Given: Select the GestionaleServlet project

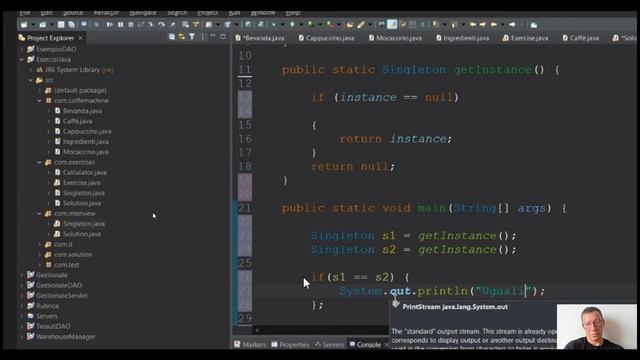Looking at the screenshot, I should tap(57, 296).
